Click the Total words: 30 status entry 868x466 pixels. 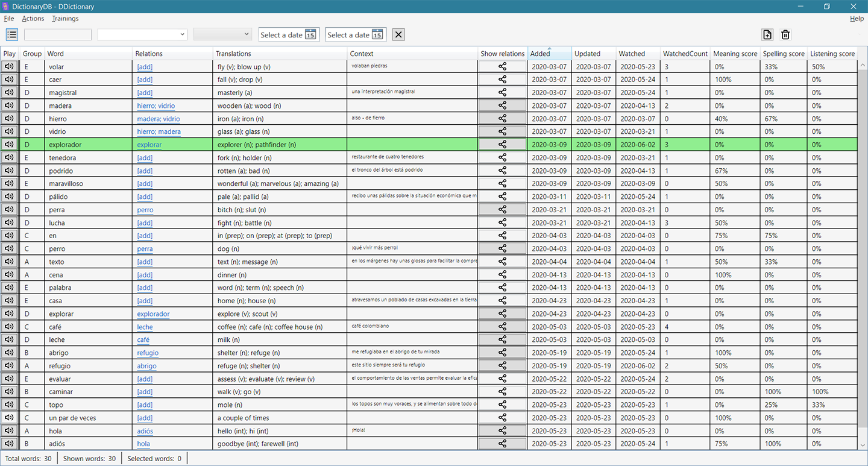pyautogui.click(x=28, y=459)
